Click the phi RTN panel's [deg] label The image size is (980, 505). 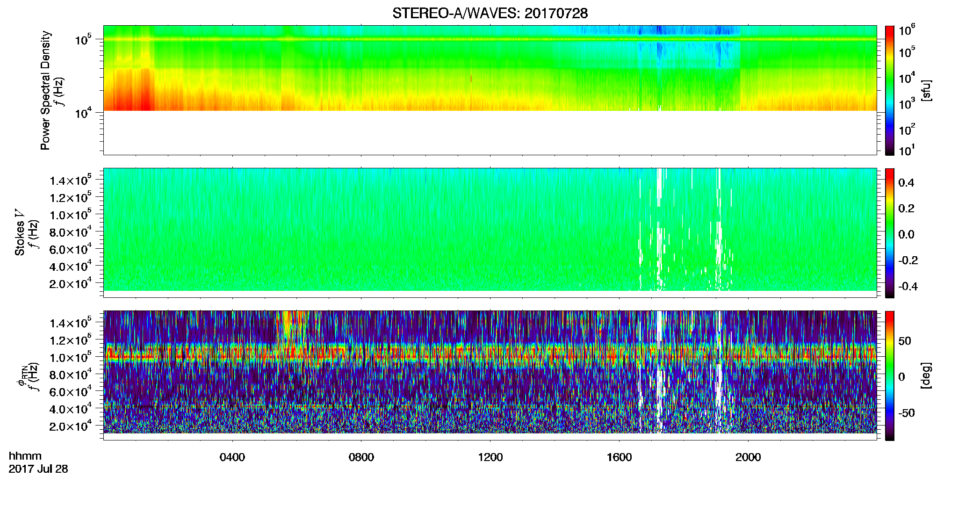click(926, 375)
